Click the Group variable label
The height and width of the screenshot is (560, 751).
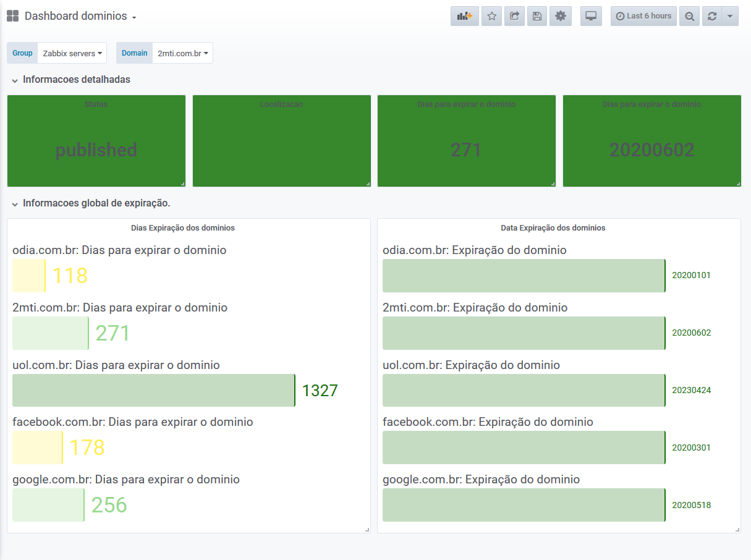click(22, 53)
